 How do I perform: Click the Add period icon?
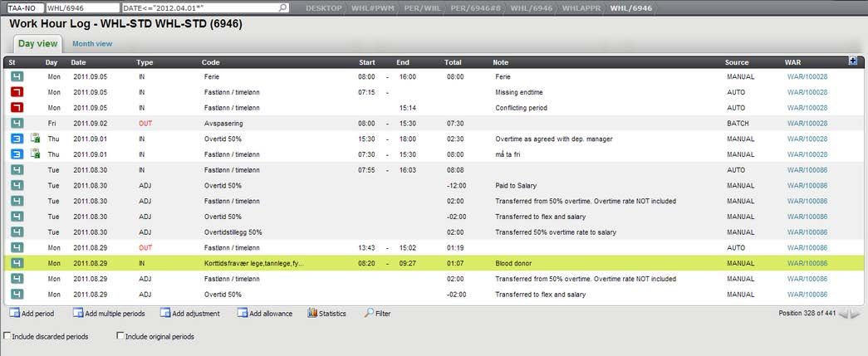15,313
